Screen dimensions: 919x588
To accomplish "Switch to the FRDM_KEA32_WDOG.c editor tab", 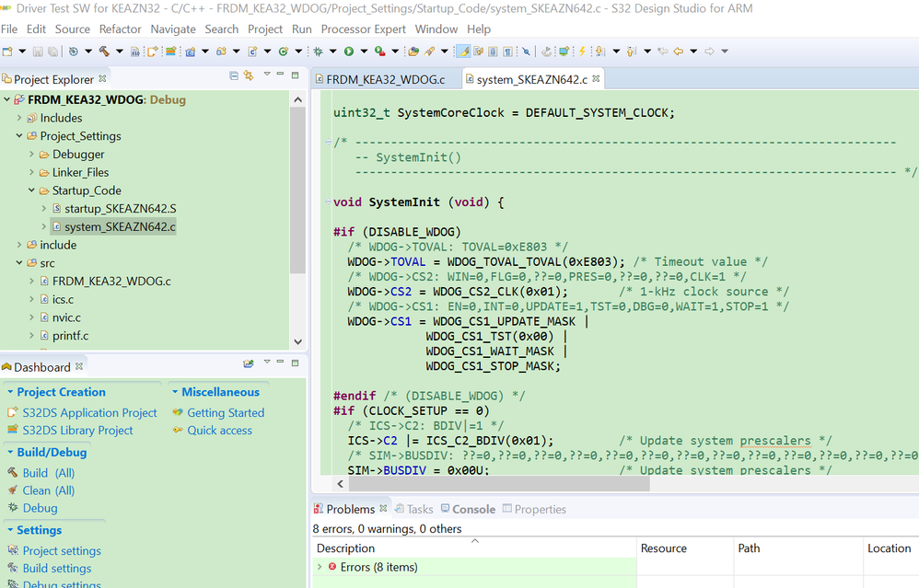I will pos(384,79).
